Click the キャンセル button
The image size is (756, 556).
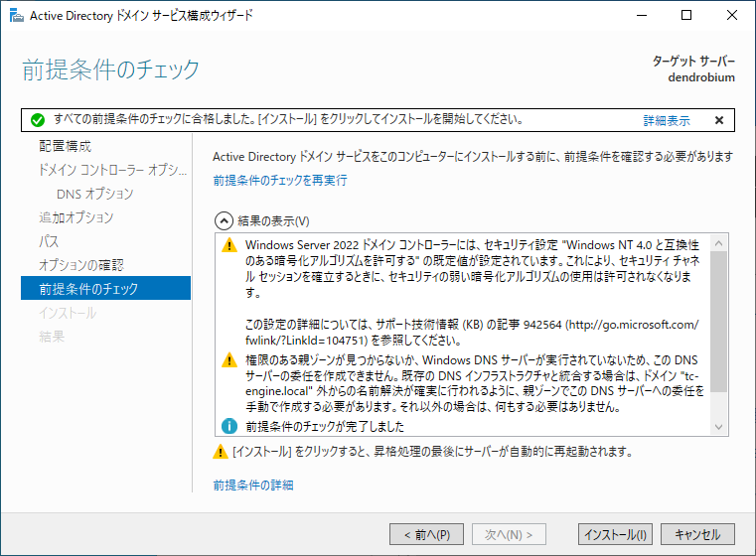[x=697, y=534]
